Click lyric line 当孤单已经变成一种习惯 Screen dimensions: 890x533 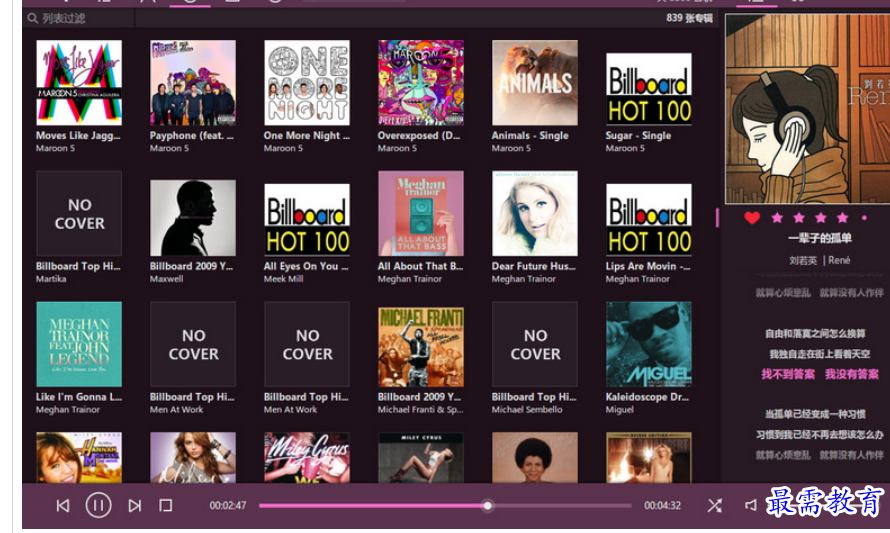click(816, 414)
